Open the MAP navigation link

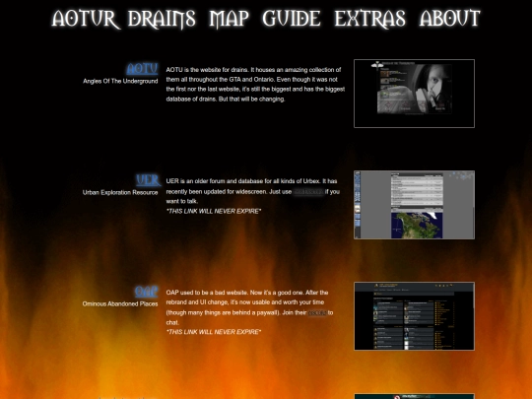pyautogui.click(x=230, y=19)
